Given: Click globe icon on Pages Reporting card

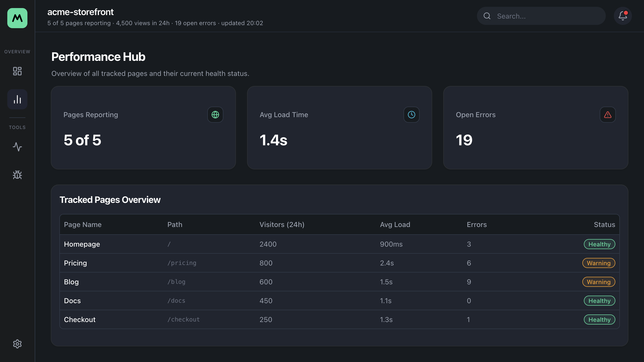Looking at the screenshot, I should [215, 115].
